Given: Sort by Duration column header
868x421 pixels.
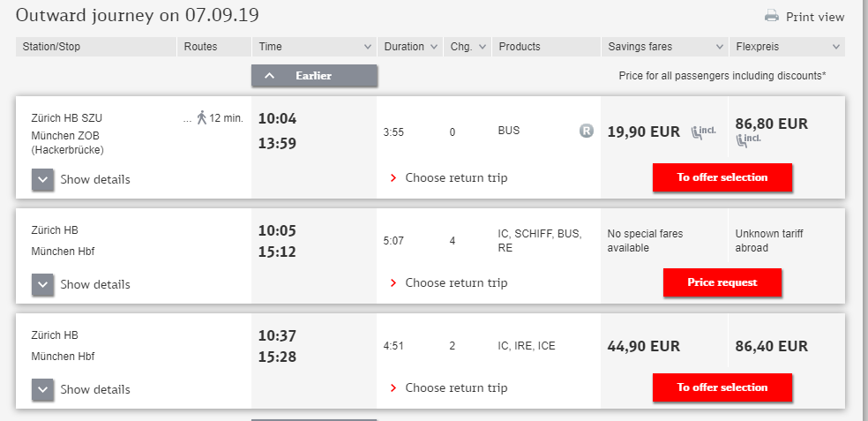Looking at the screenshot, I should click(x=410, y=47).
